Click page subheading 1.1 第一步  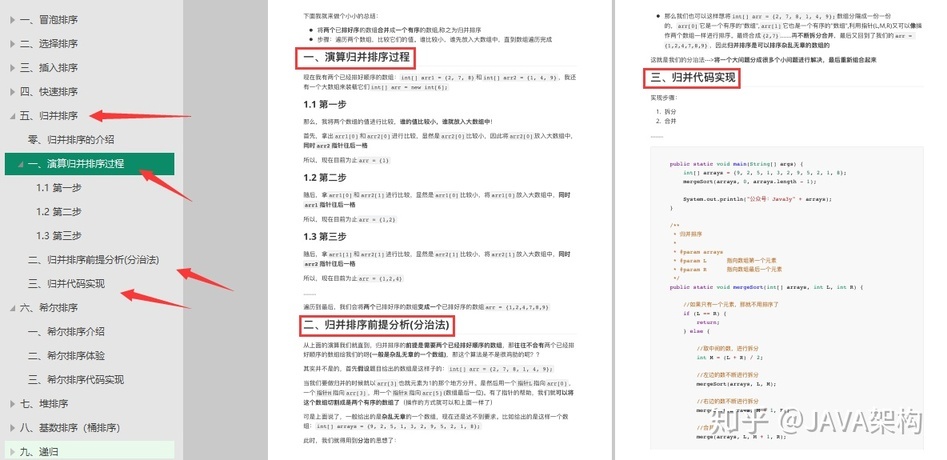coord(325,105)
